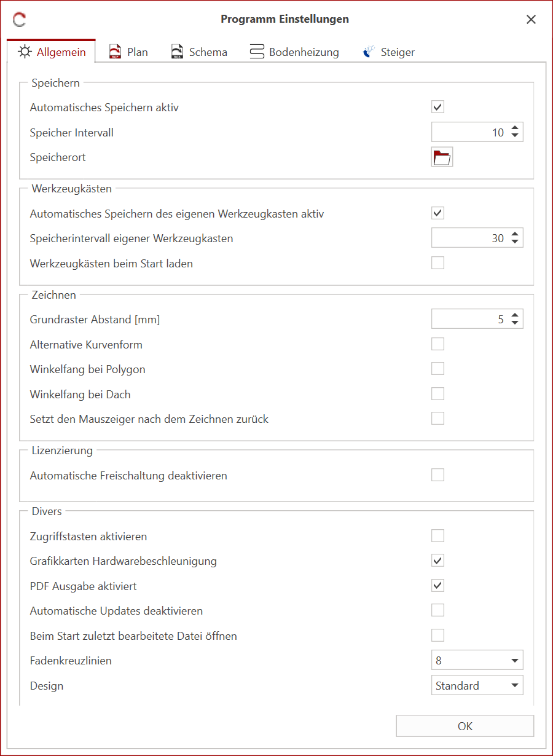
Task: Click the PDF icon next to Plan
Action: point(115,51)
